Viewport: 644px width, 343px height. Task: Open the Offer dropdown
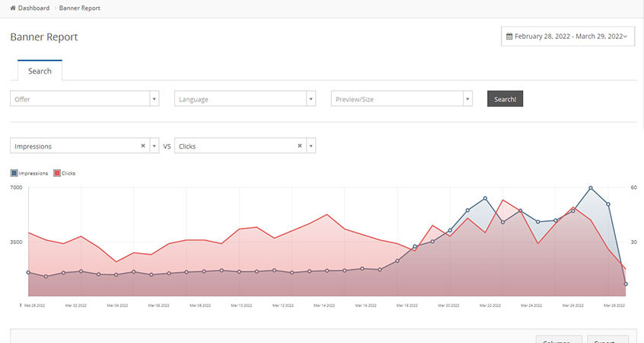click(154, 99)
